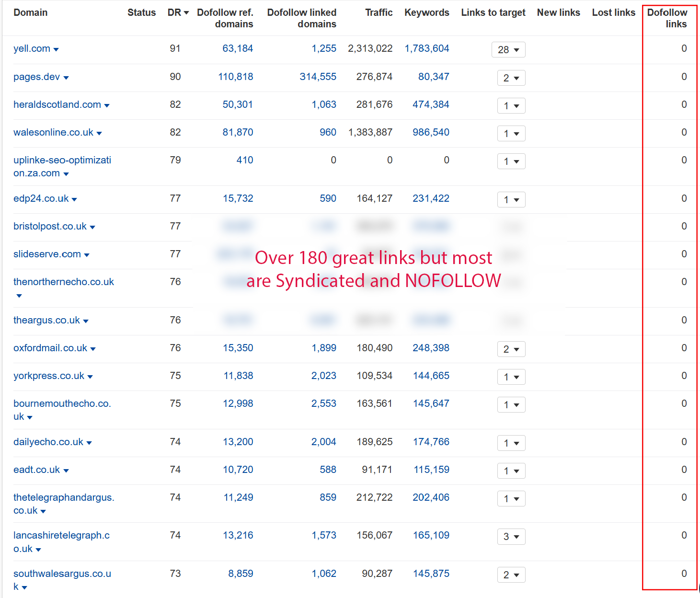This screenshot has width=700, height=598.
Task: Expand eadt.co.uk links to target selector
Action: click(x=511, y=471)
